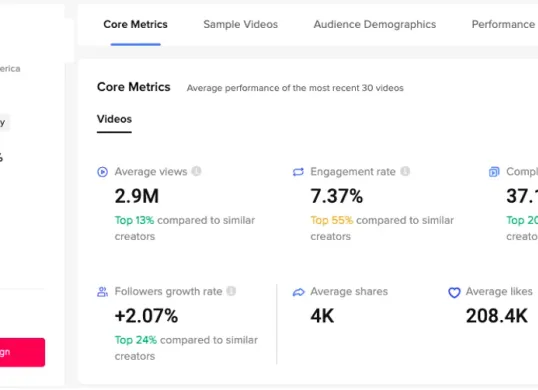Click the 2.9M average views value
Screen dimensions: 538x390
pos(137,196)
